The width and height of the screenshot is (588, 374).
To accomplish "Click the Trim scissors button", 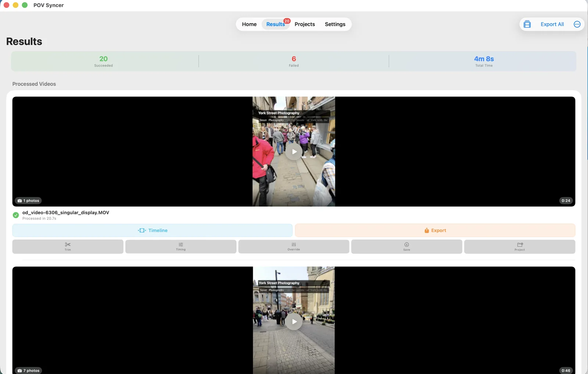I will [68, 247].
